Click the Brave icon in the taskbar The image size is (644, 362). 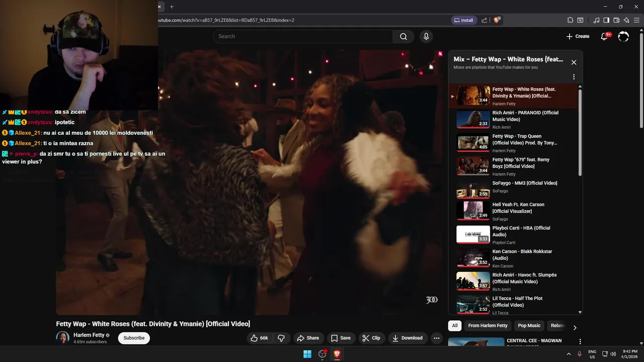pos(337,354)
